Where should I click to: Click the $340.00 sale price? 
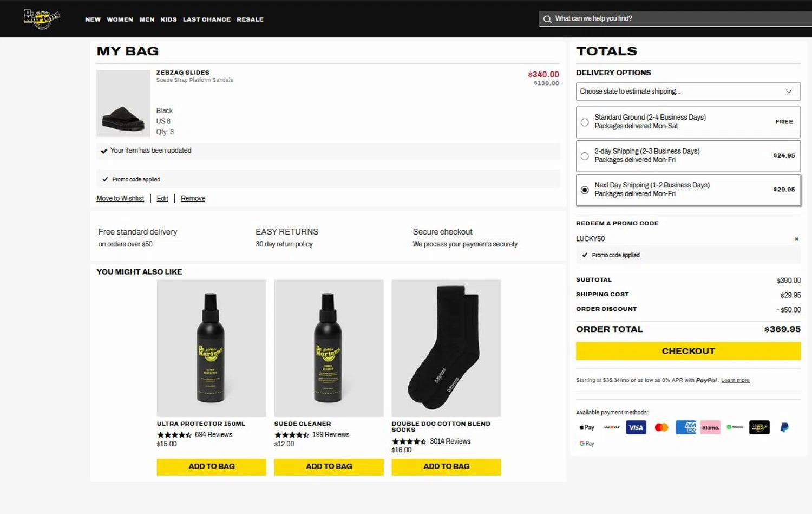click(x=543, y=75)
